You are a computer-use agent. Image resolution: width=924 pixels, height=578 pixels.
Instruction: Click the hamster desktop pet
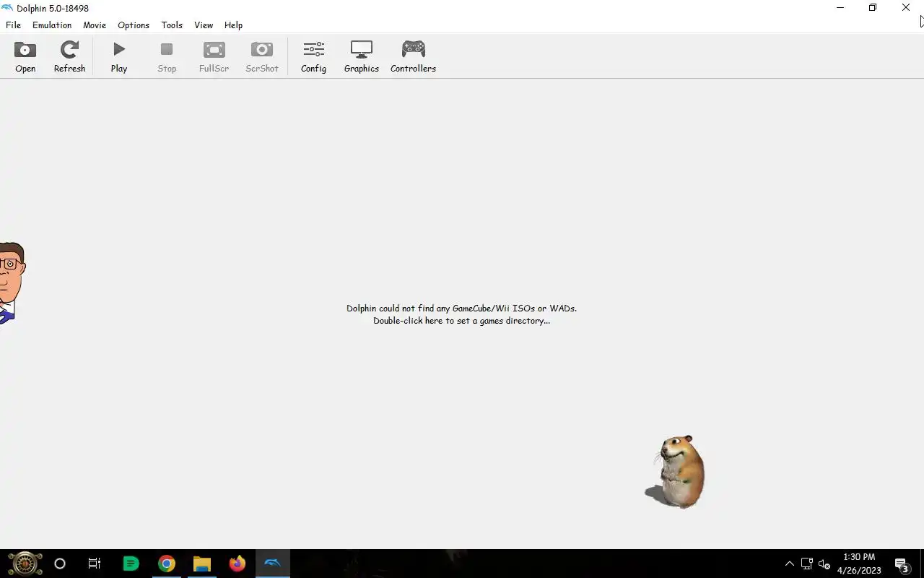676,472
